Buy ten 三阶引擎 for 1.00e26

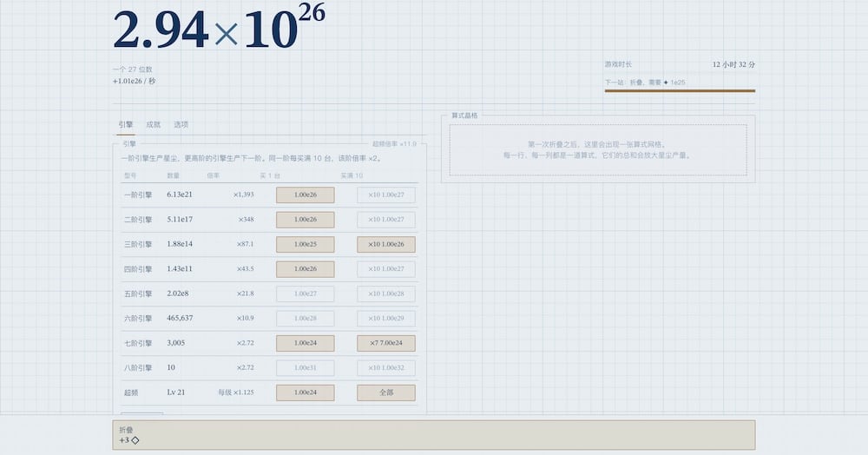point(386,244)
